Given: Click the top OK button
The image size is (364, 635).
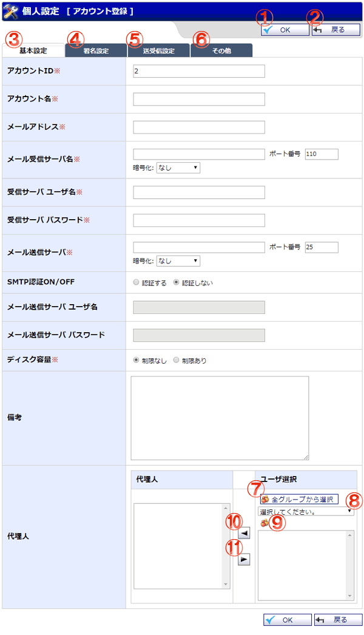Looking at the screenshot, I should click(x=285, y=30).
